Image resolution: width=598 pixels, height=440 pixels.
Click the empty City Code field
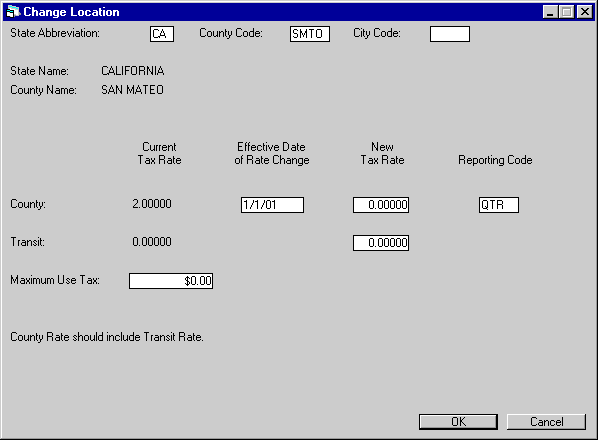[x=450, y=34]
